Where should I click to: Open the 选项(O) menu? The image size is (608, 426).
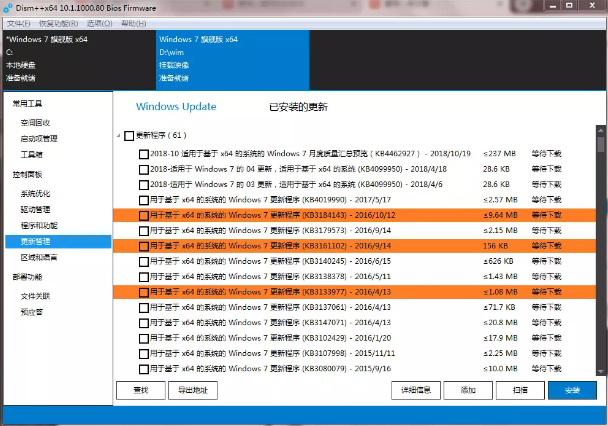(100, 24)
